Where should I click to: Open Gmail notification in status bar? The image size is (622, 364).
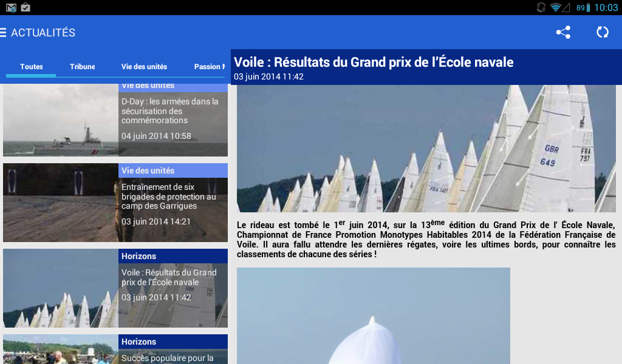[11, 7]
